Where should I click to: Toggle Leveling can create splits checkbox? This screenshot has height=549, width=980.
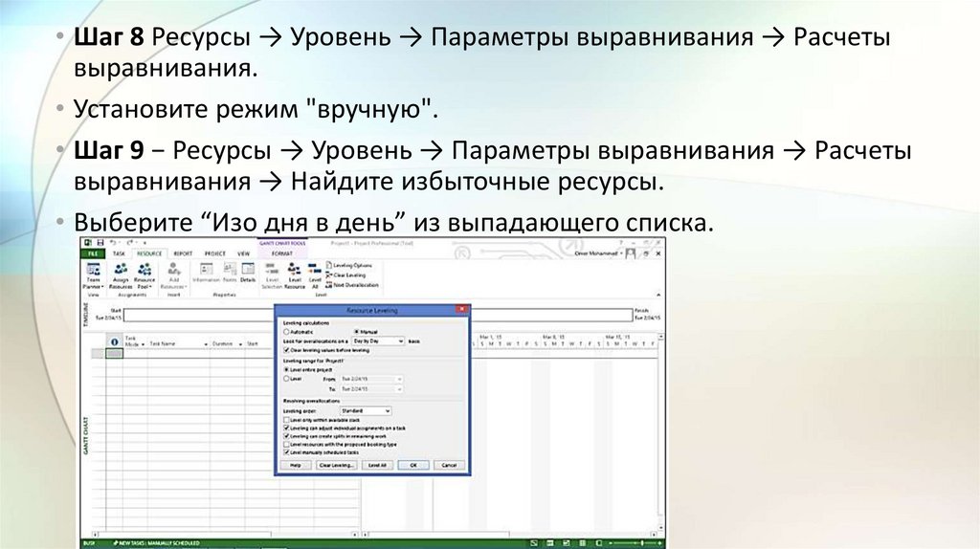click(287, 436)
